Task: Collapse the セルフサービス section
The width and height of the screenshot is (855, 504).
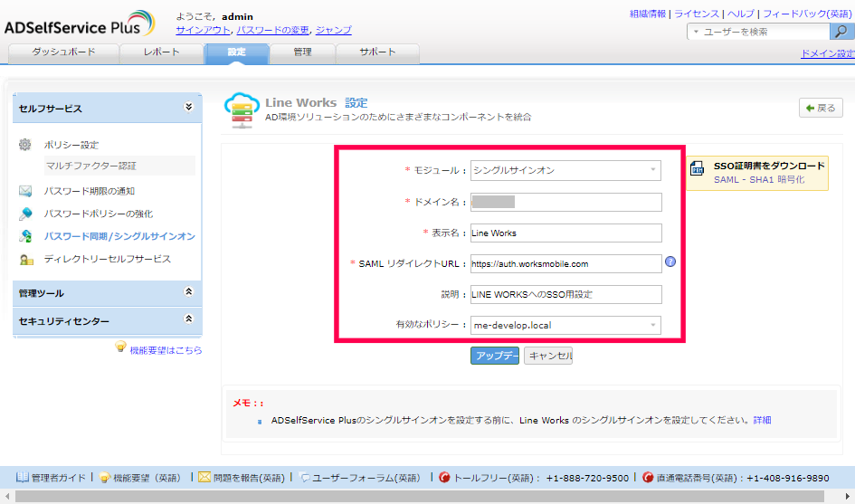Action: 188,107
